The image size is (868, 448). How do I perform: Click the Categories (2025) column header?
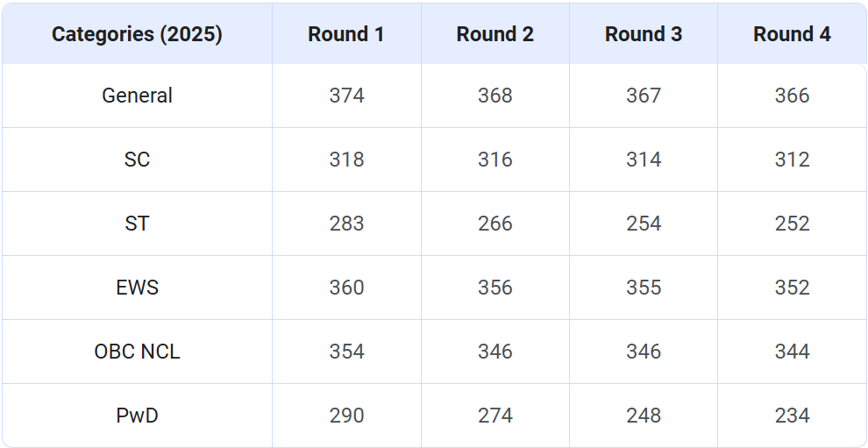[137, 34]
